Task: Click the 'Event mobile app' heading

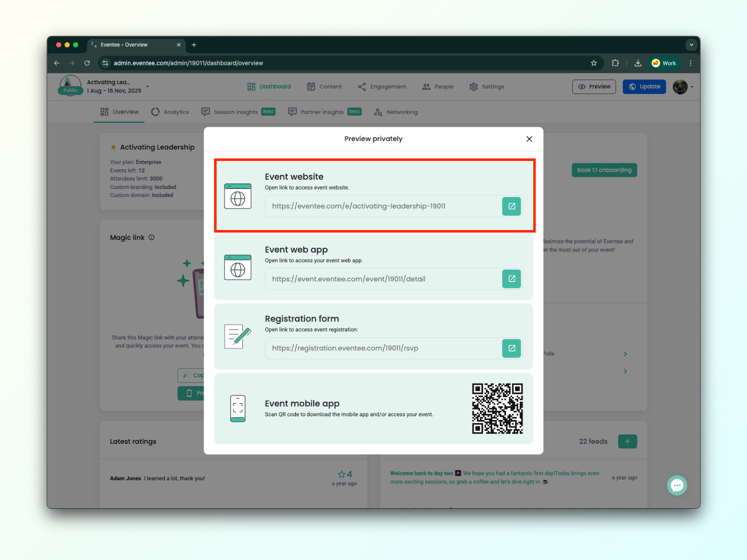Action: [302, 403]
